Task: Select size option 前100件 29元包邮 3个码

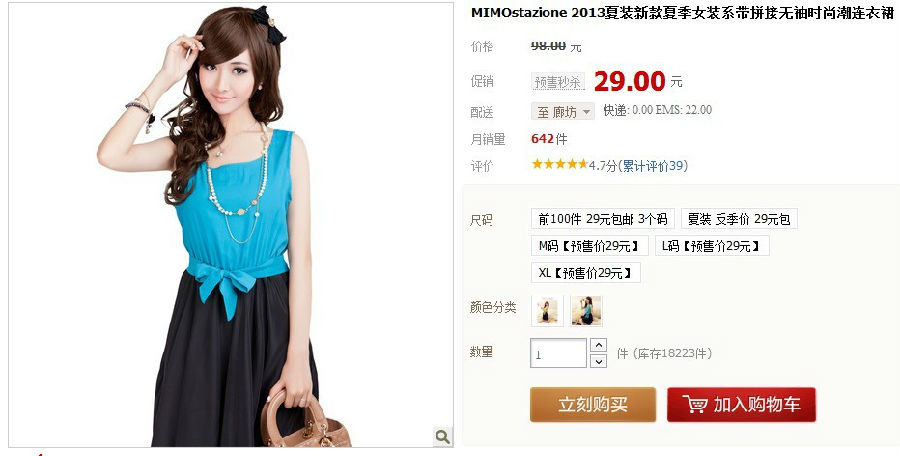Action: (603, 219)
